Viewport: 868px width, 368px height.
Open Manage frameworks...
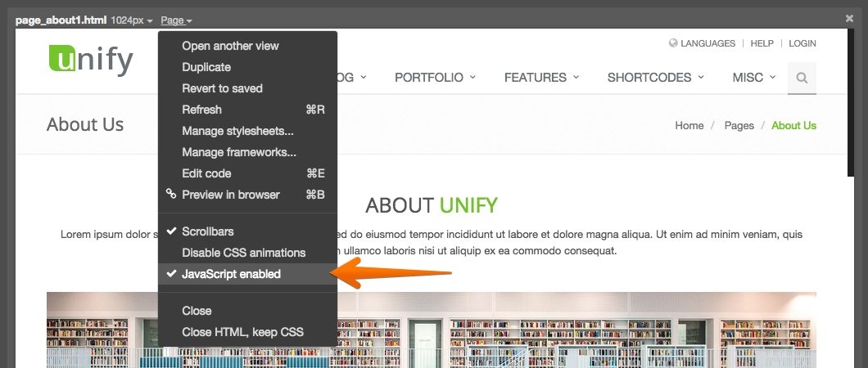(247, 152)
